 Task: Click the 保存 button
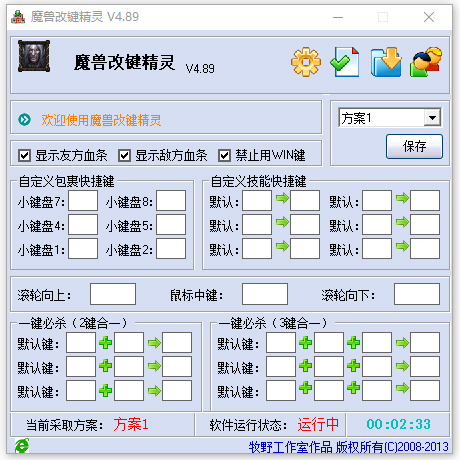(x=414, y=146)
